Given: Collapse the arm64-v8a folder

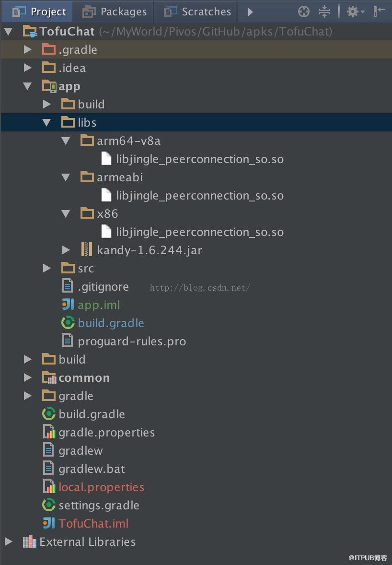Looking at the screenshot, I should click(66, 141).
